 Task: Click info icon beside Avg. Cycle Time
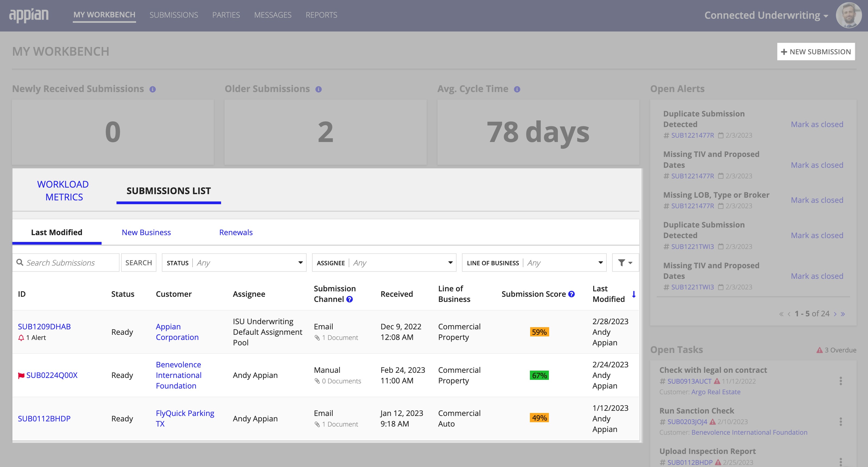517,89
